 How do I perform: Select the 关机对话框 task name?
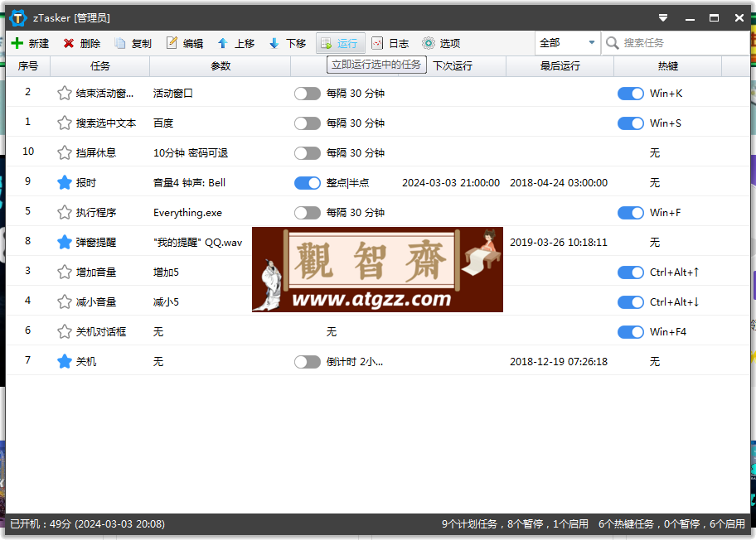coord(101,332)
